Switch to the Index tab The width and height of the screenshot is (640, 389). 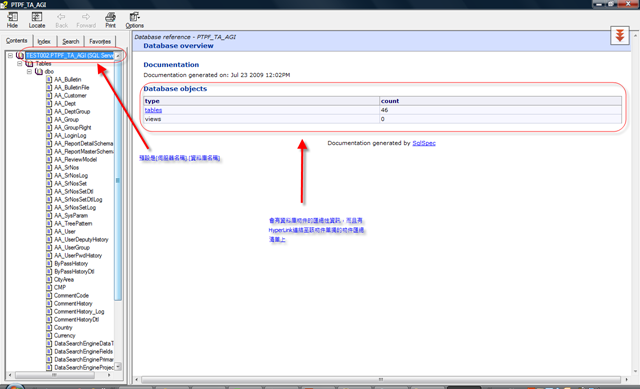(x=44, y=41)
